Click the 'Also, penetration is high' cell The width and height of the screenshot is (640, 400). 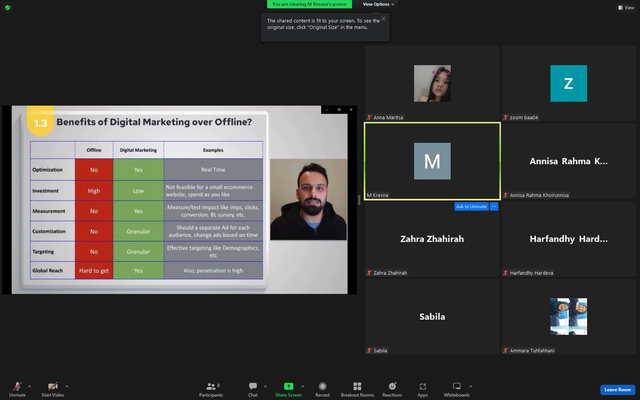213,270
